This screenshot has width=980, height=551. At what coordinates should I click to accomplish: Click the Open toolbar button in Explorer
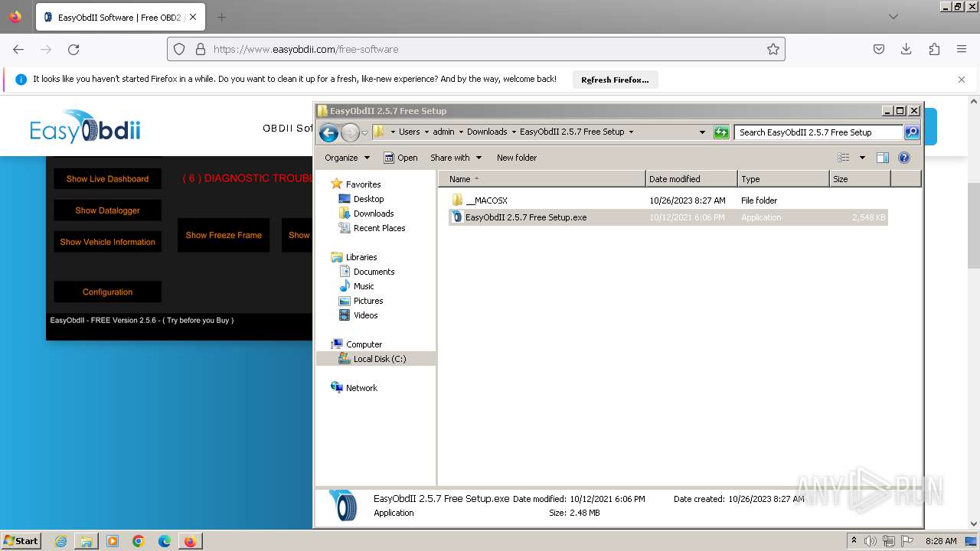[x=400, y=158]
